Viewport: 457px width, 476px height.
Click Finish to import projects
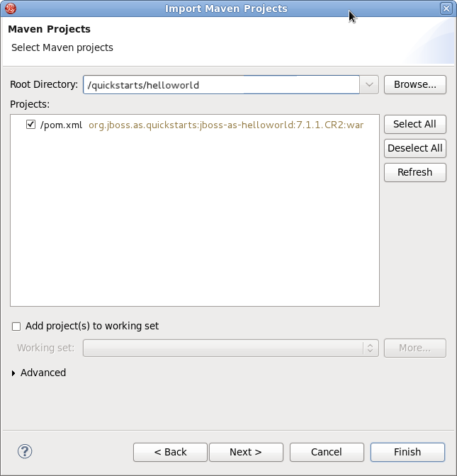click(407, 452)
